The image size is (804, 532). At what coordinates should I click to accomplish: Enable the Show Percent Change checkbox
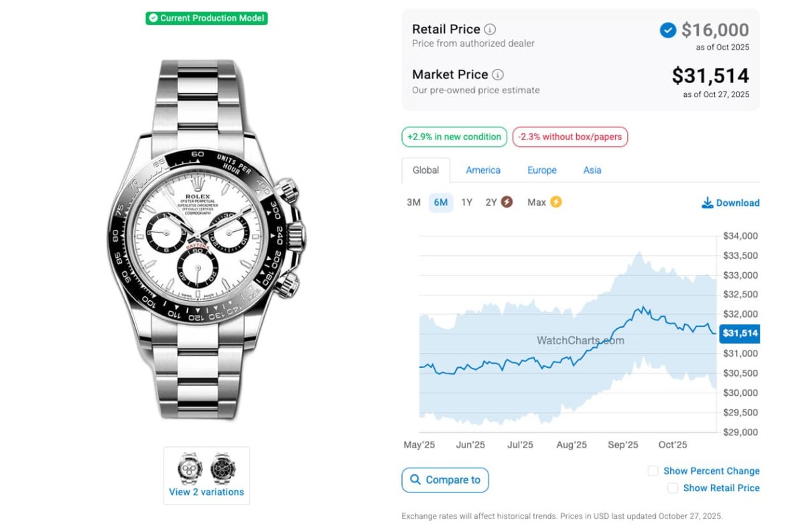coord(653,471)
